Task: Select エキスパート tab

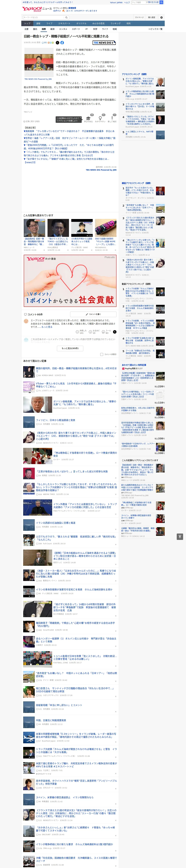Action: point(64,24)
